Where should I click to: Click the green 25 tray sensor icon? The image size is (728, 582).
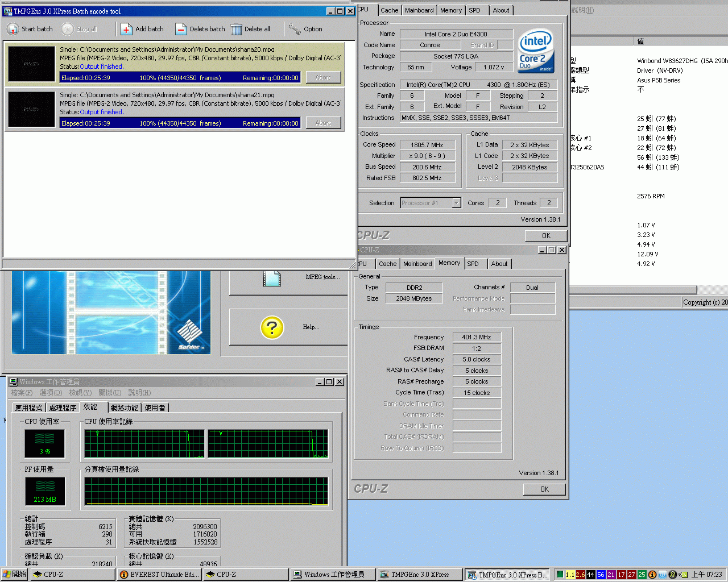click(642, 575)
